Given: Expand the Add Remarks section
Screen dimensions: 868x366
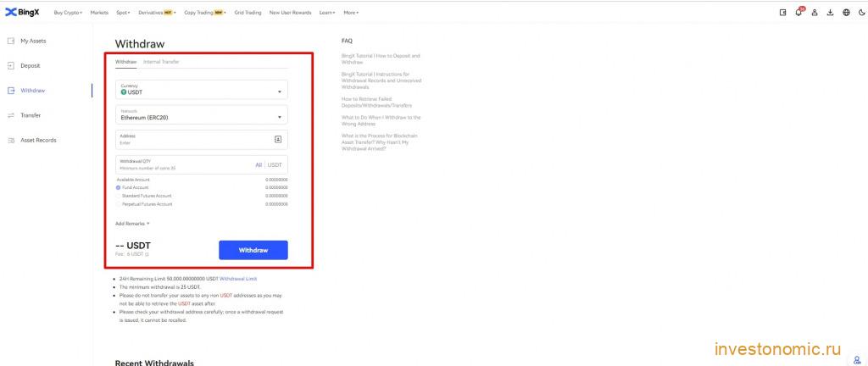Looking at the screenshot, I should point(132,224).
